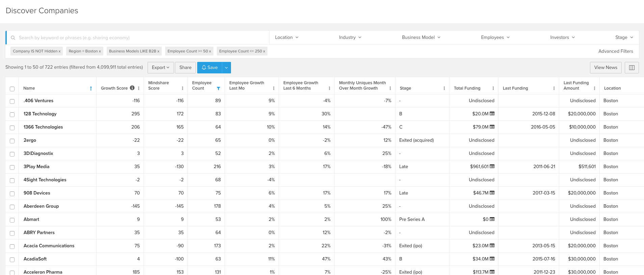Check the 3D|Diagnostix row checkbox
The width and height of the screenshot is (644, 275).
(x=12, y=154)
